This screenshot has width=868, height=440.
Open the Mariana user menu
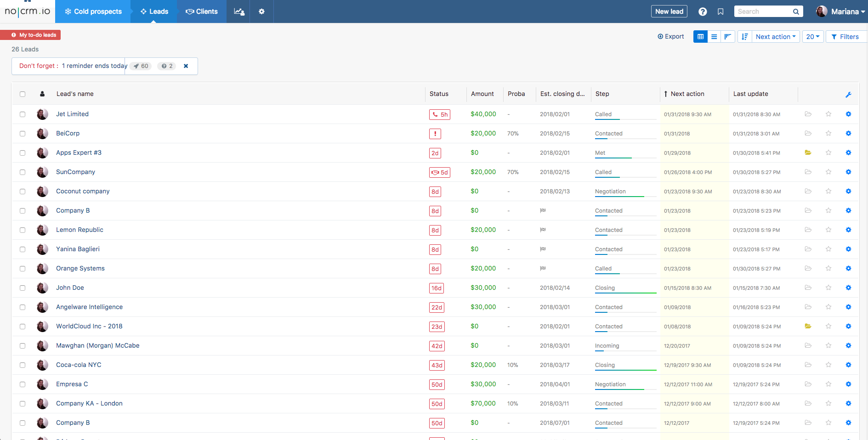(841, 11)
